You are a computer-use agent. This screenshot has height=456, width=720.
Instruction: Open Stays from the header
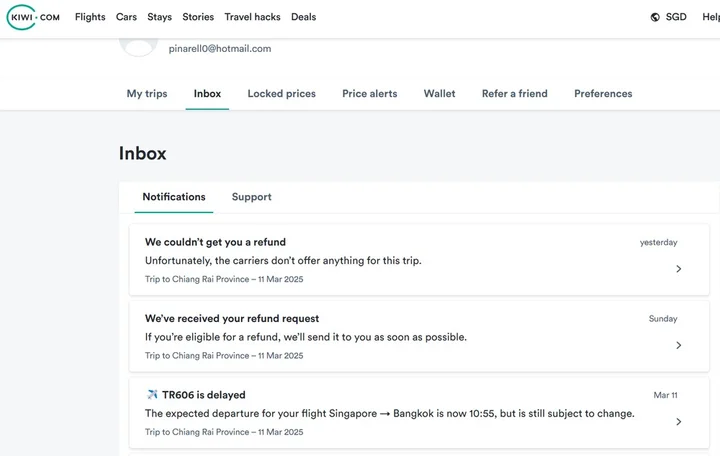click(x=159, y=17)
